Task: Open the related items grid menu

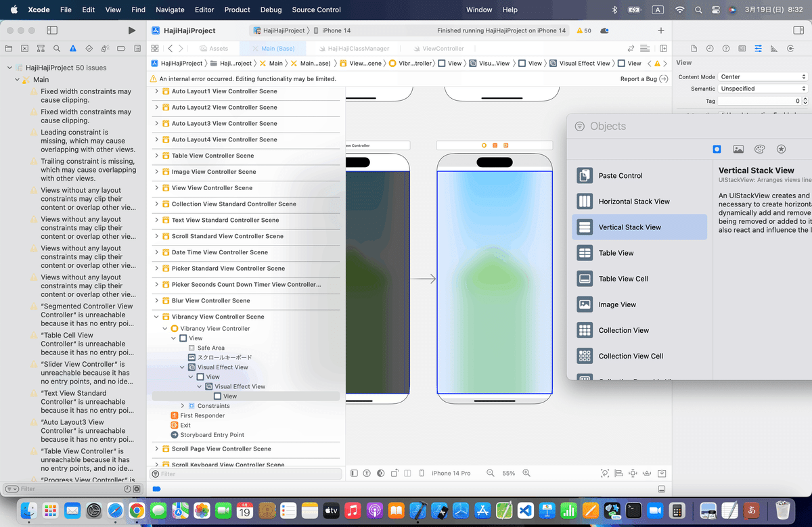Action: (155, 49)
